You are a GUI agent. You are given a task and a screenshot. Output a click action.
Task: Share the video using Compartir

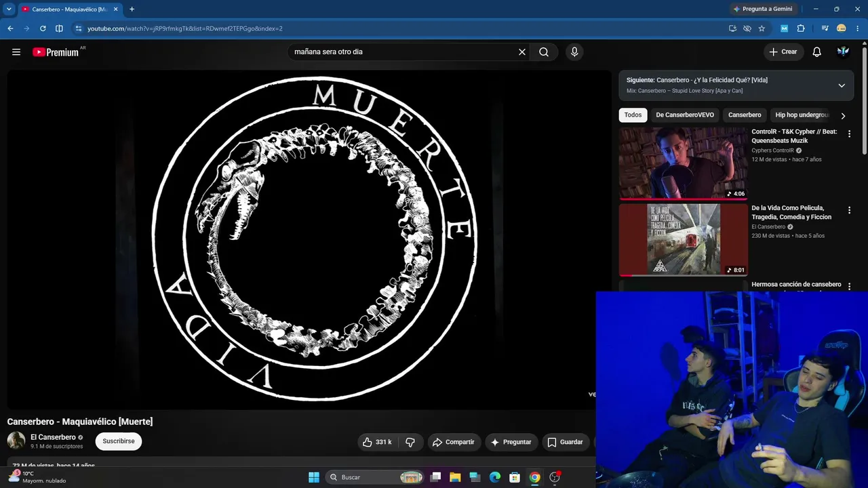point(454,442)
